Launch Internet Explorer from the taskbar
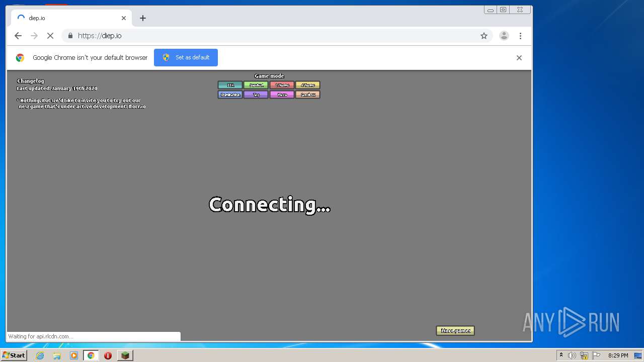644x362 pixels. pyautogui.click(x=40, y=355)
